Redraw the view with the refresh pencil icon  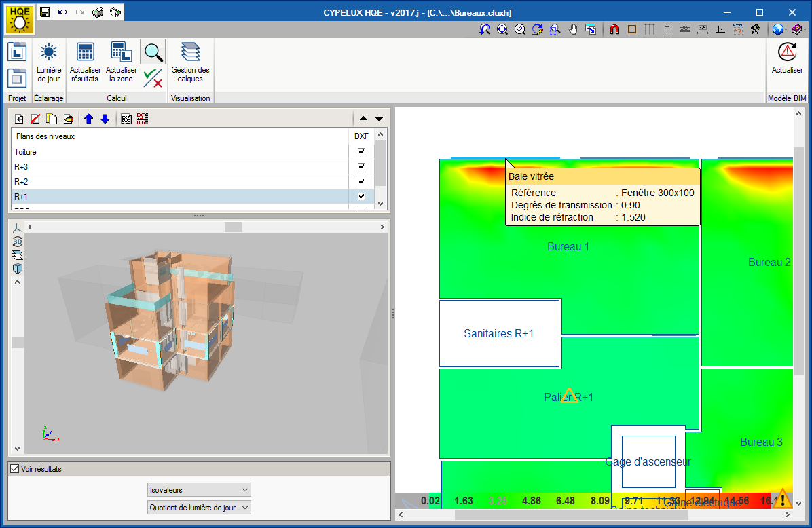click(538, 29)
